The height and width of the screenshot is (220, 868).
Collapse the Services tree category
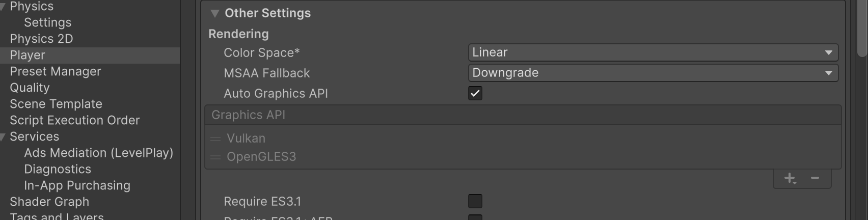point(3,136)
